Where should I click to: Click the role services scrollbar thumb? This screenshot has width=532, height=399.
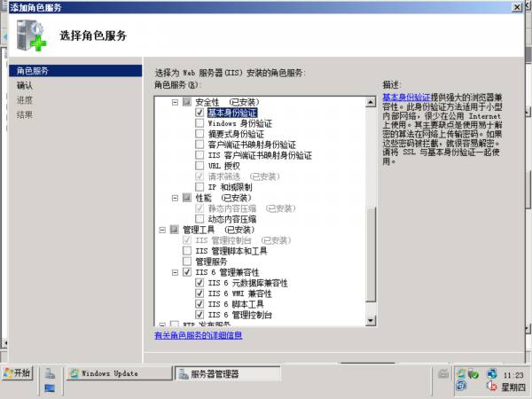coord(371,254)
